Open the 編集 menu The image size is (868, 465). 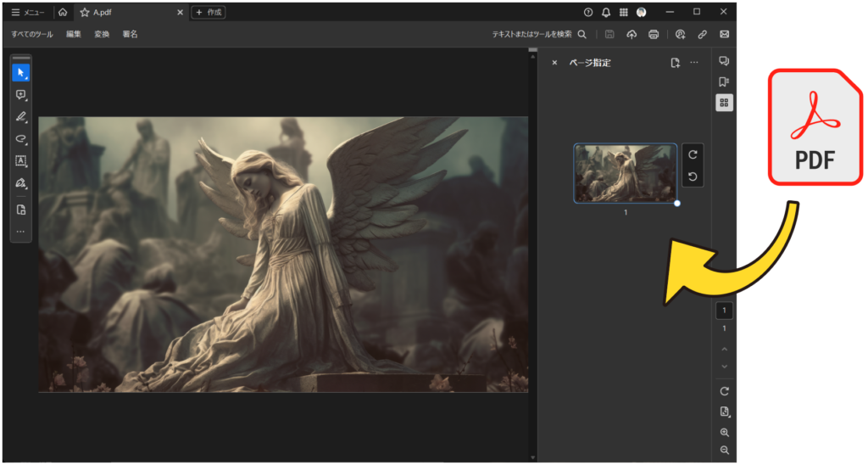pos(74,34)
